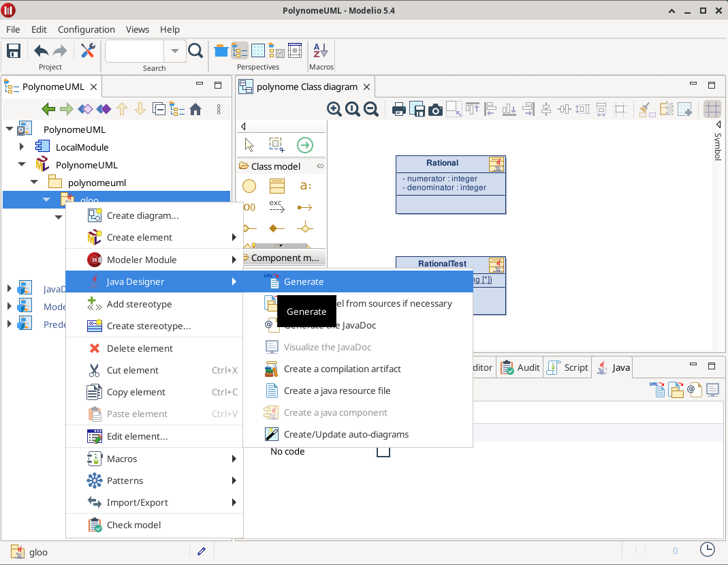The height and width of the screenshot is (565, 728).
Task: Zoom out of the class diagram
Action: (371, 109)
